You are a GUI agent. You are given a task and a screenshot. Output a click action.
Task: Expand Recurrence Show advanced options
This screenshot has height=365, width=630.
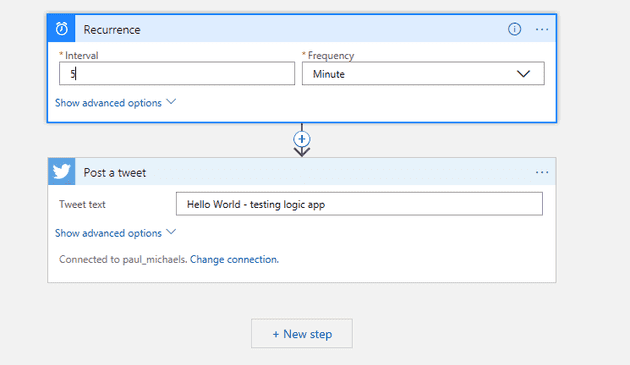coord(115,103)
